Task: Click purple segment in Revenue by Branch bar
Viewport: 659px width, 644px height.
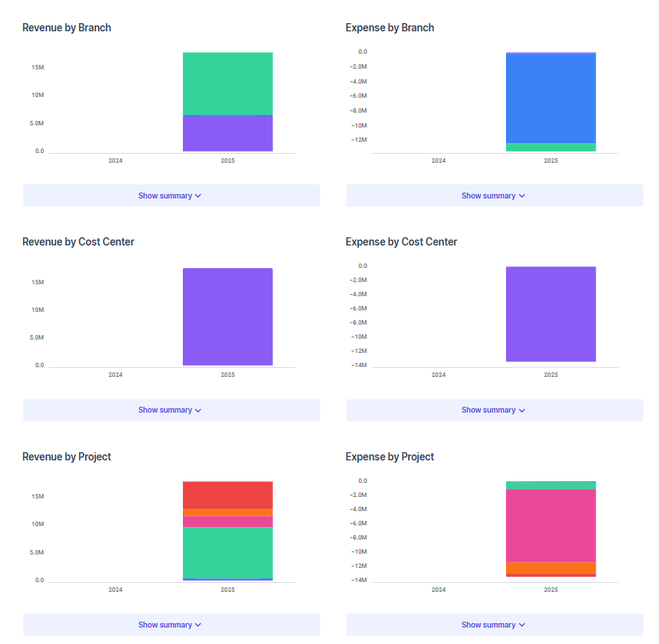Action: [228, 134]
